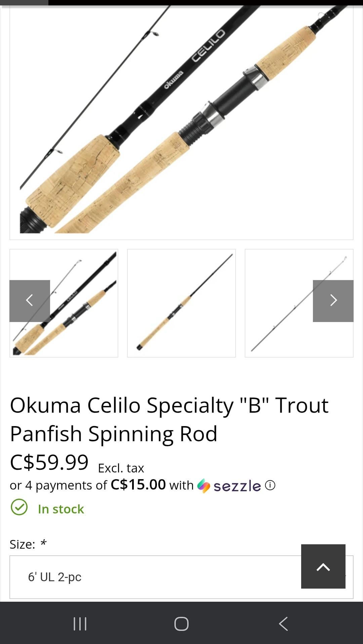The height and width of the screenshot is (644, 363).
Task: Tap the "Excl. tax" note
Action: coord(121,468)
